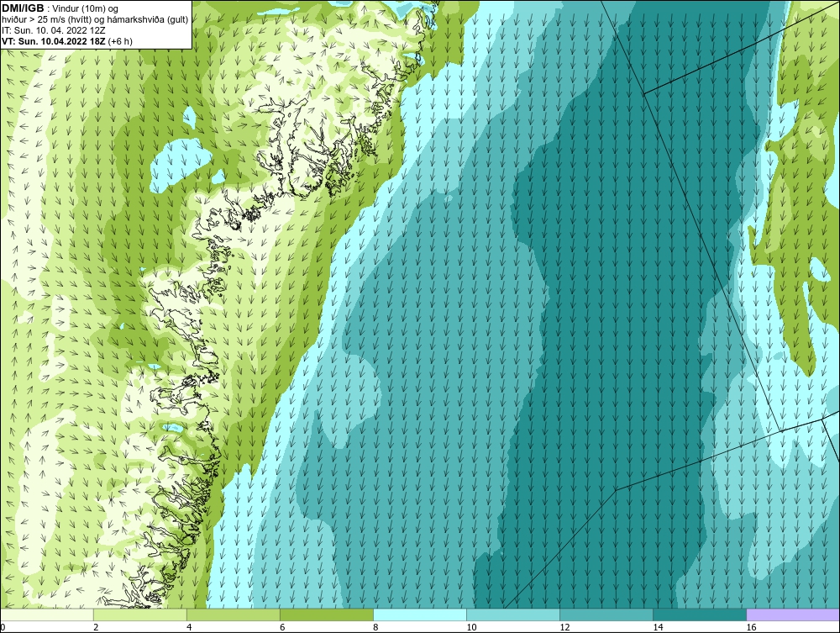This screenshot has height=633, width=840.
Task: Click the legend label '12'
Action: (x=564, y=627)
